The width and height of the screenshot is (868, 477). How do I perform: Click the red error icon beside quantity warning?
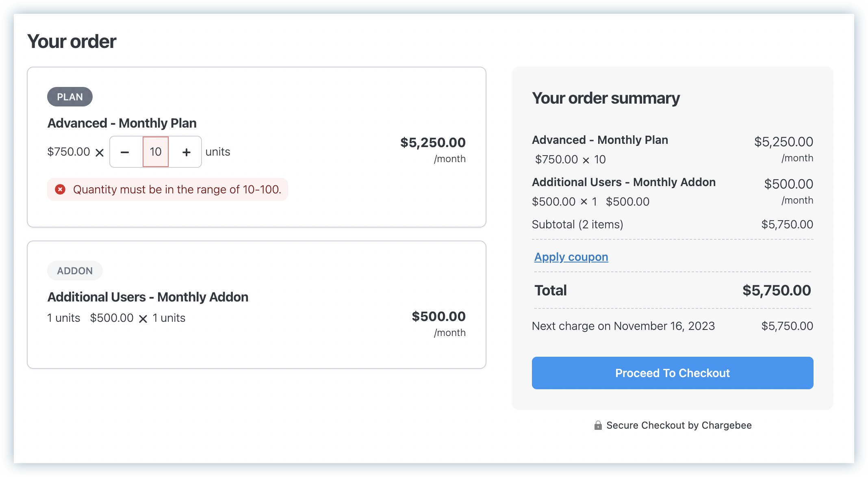pos(60,189)
